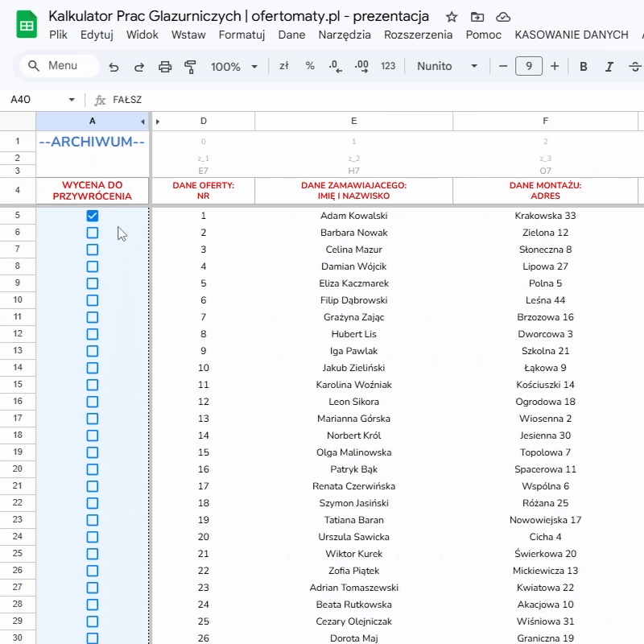This screenshot has height=644, width=644.
Task: Click the redo arrow icon
Action: coord(139,67)
